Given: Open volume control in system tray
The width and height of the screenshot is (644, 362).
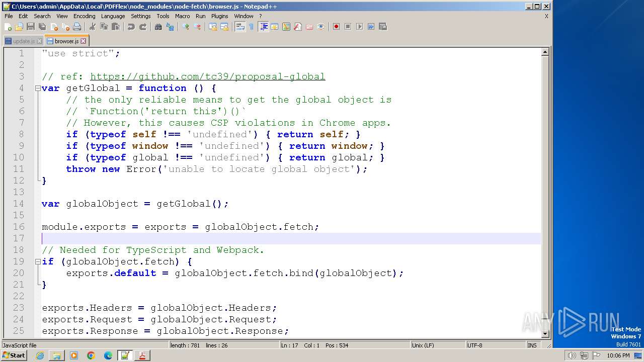Looking at the screenshot, I should click(572, 355).
